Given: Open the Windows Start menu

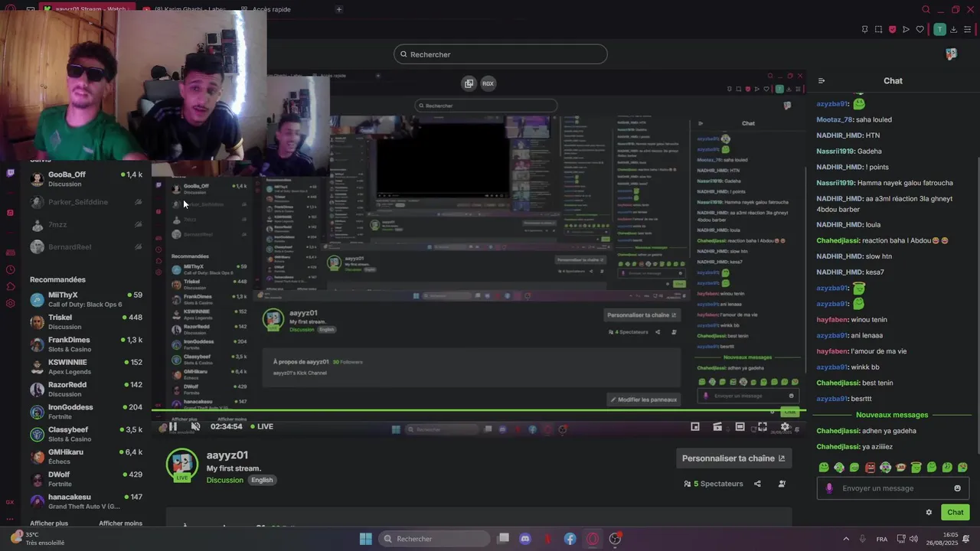Looking at the screenshot, I should point(366,539).
